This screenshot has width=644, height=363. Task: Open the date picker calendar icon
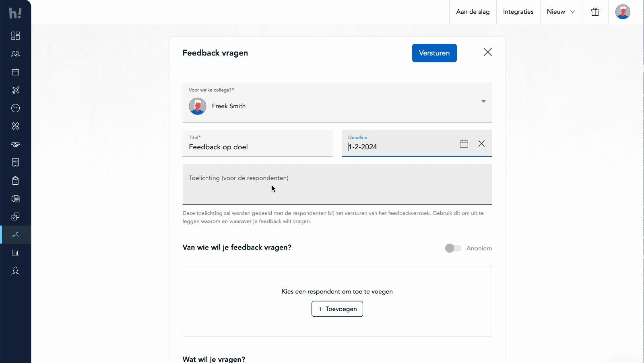coord(464,144)
